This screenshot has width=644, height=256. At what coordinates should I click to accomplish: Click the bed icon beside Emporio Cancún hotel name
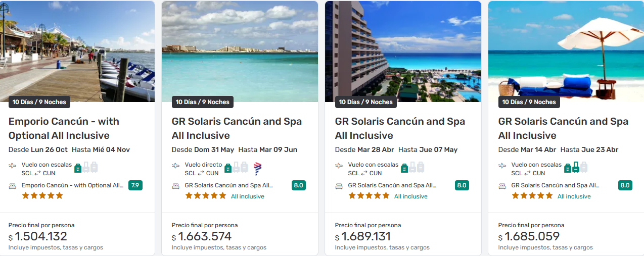click(13, 186)
